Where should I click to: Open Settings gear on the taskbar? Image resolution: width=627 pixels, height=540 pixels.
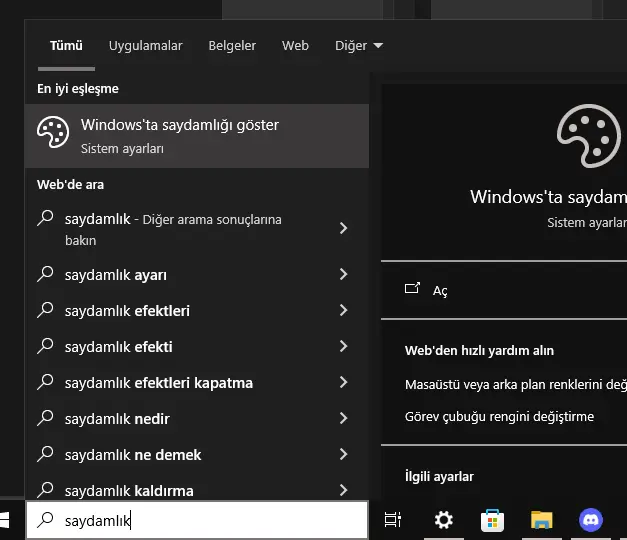click(x=443, y=520)
